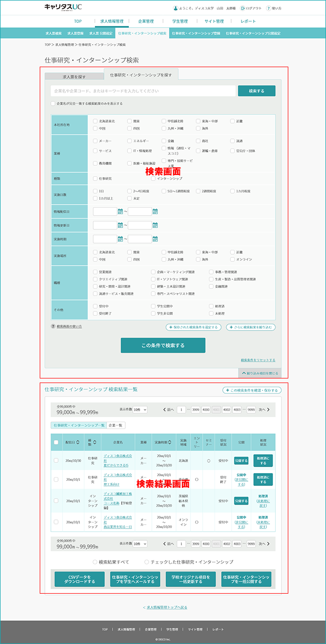Check 受付中 status checkbox
Screen dimensions: 326x644
[95, 306]
